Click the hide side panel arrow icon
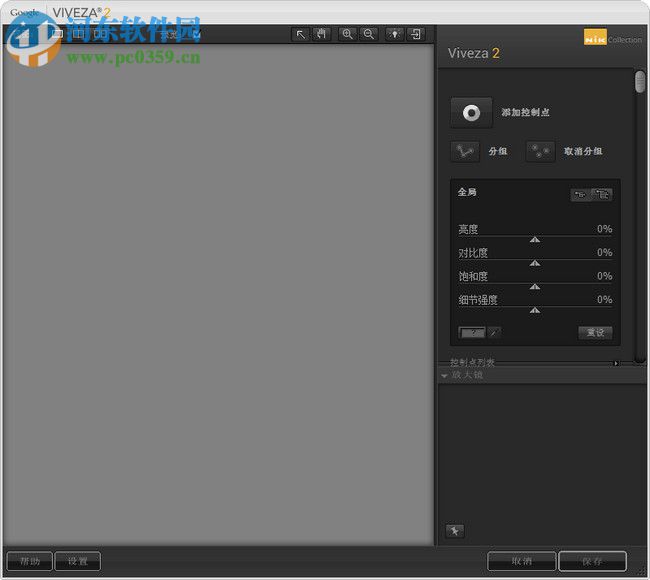 (x=415, y=34)
